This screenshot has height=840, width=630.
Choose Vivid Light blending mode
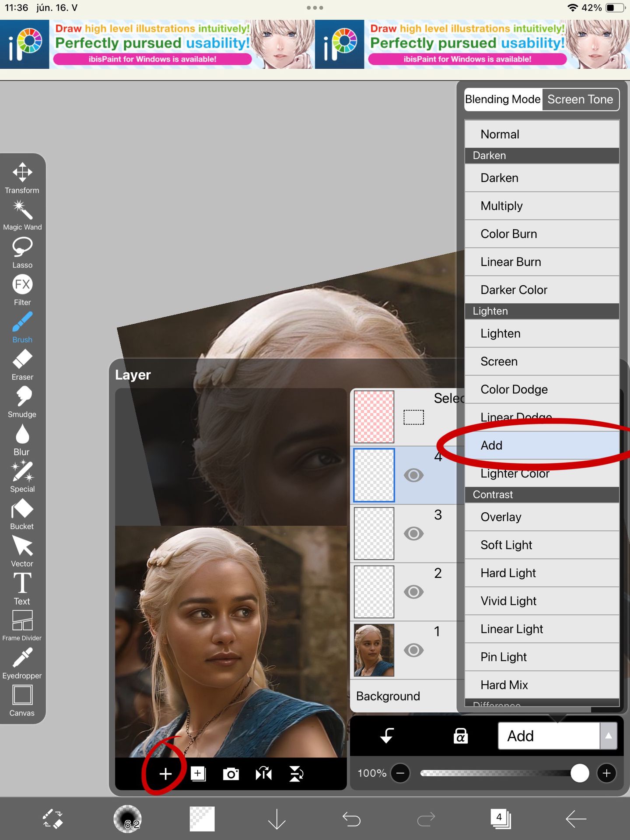point(542,601)
